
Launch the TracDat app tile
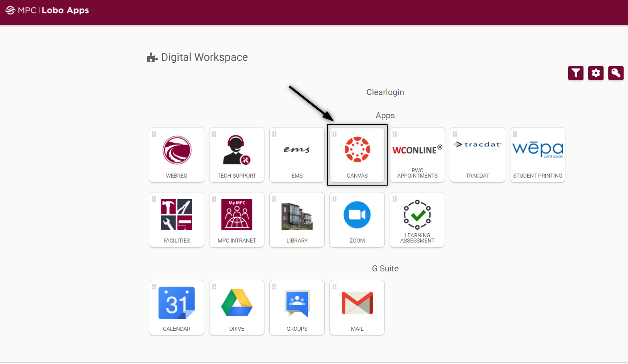point(478,155)
